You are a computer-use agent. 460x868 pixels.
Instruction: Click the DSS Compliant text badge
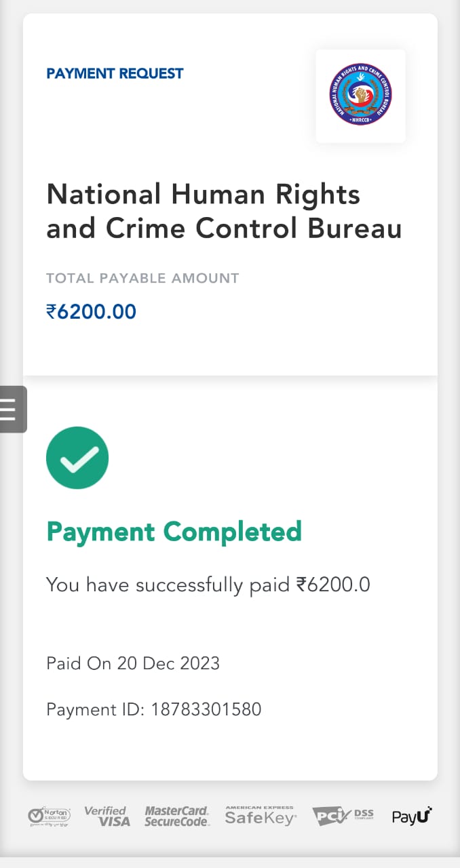364,815
